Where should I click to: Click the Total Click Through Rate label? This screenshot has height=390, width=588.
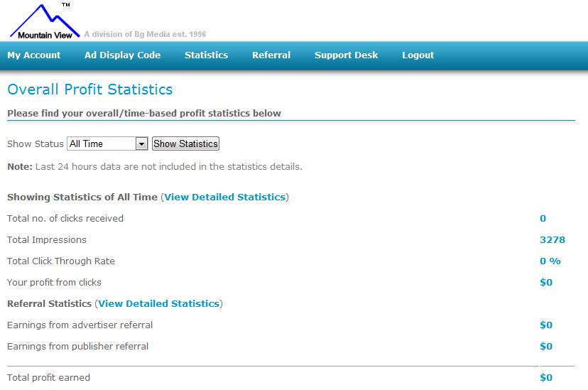tap(61, 261)
